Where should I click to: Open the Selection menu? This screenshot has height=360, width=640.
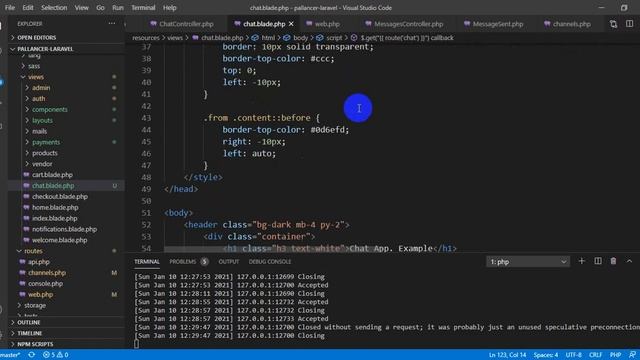click(x=54, y=8)
